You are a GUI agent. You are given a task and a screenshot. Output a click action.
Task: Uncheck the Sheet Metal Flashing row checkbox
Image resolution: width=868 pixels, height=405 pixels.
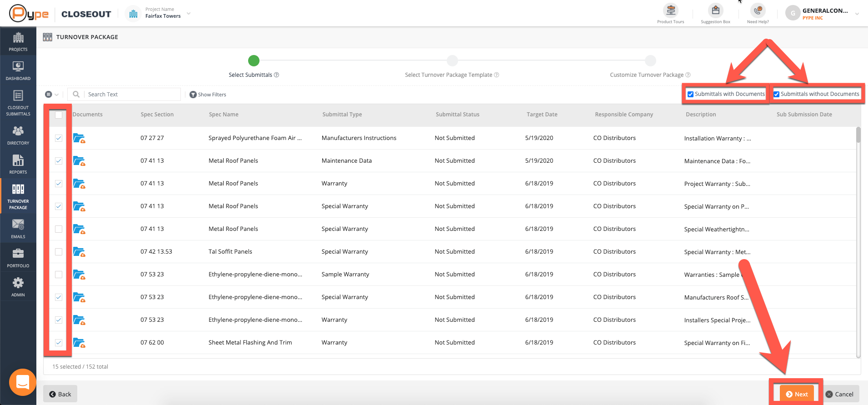[59, 343]
